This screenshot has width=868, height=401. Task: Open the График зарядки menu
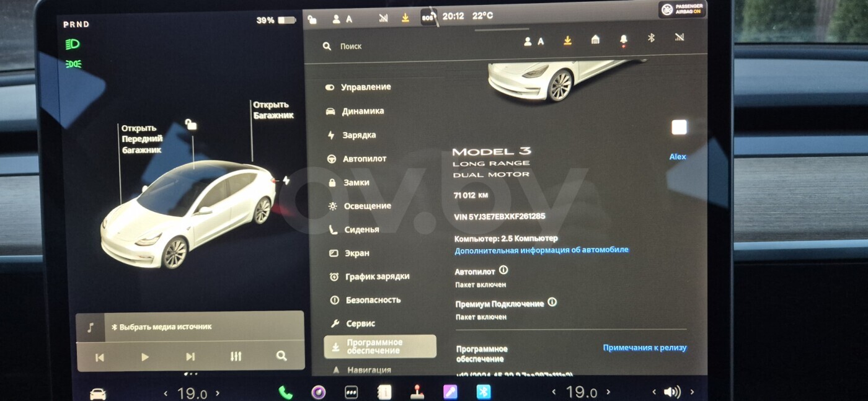click(x=370, y=276)
